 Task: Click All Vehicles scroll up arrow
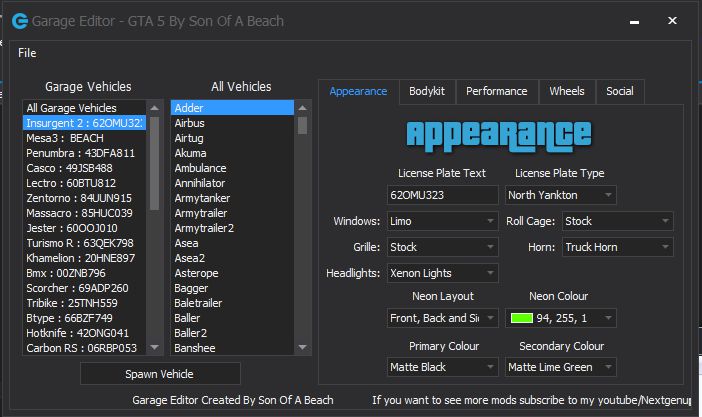click(x=303, y=108)
